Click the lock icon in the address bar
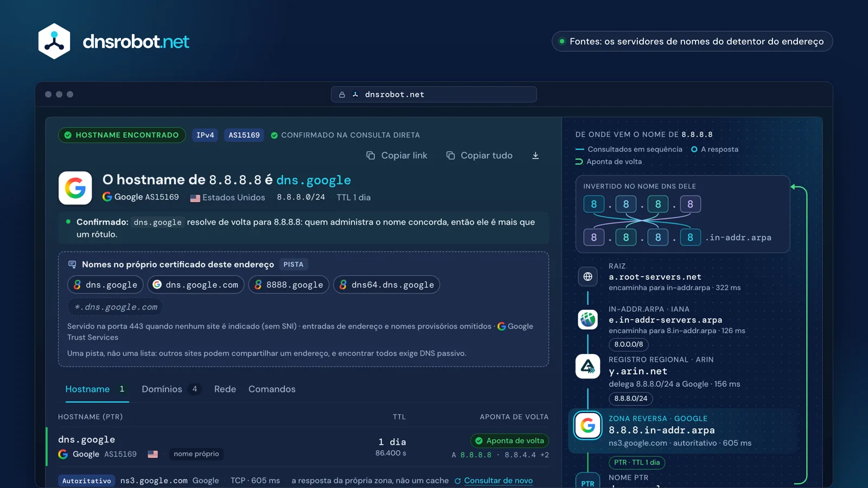868x488 pixels. [342, 94]
